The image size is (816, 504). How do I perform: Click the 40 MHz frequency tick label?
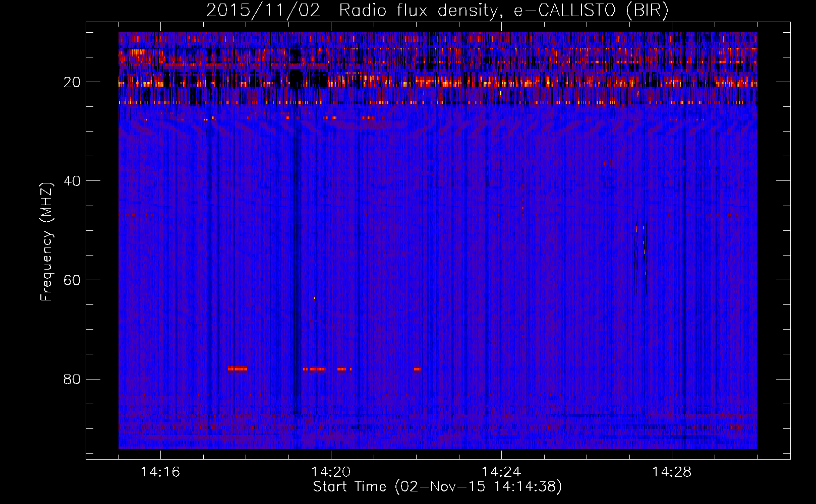73,181
